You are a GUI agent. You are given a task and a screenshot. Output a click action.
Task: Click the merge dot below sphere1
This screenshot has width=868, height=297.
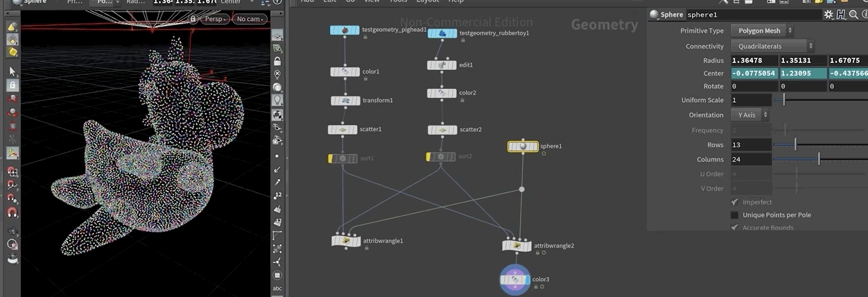click(x=521, y=189)
